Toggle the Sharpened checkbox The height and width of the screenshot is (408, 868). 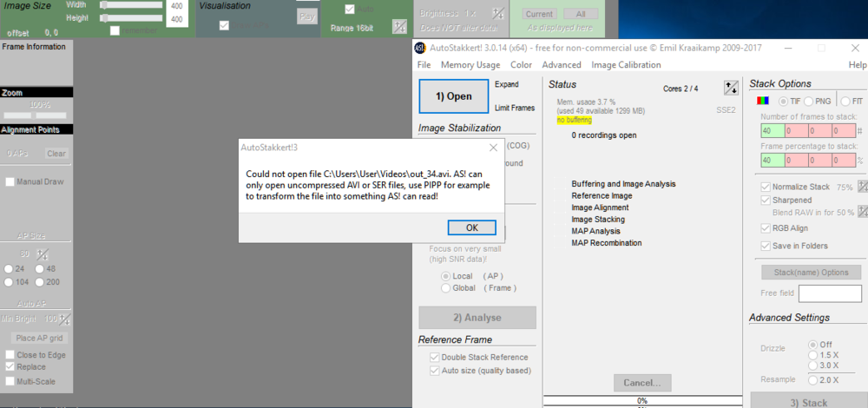[x=766, y=201]
